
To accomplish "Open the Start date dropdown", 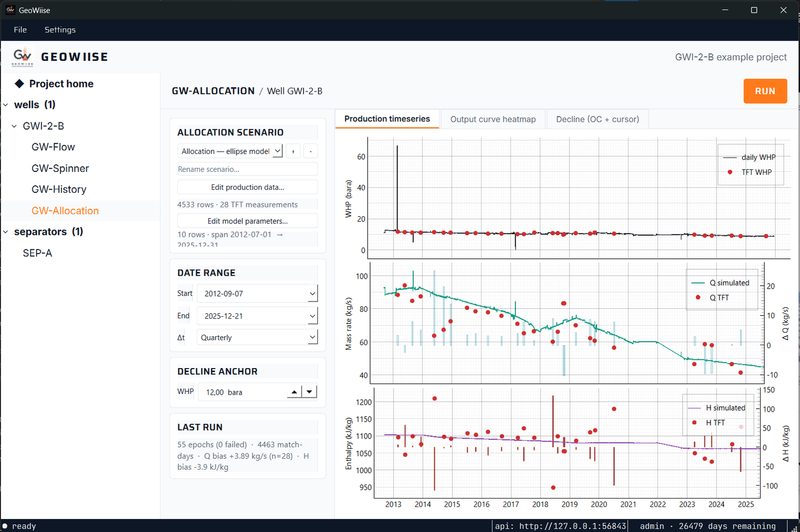I will click(257, 294).
